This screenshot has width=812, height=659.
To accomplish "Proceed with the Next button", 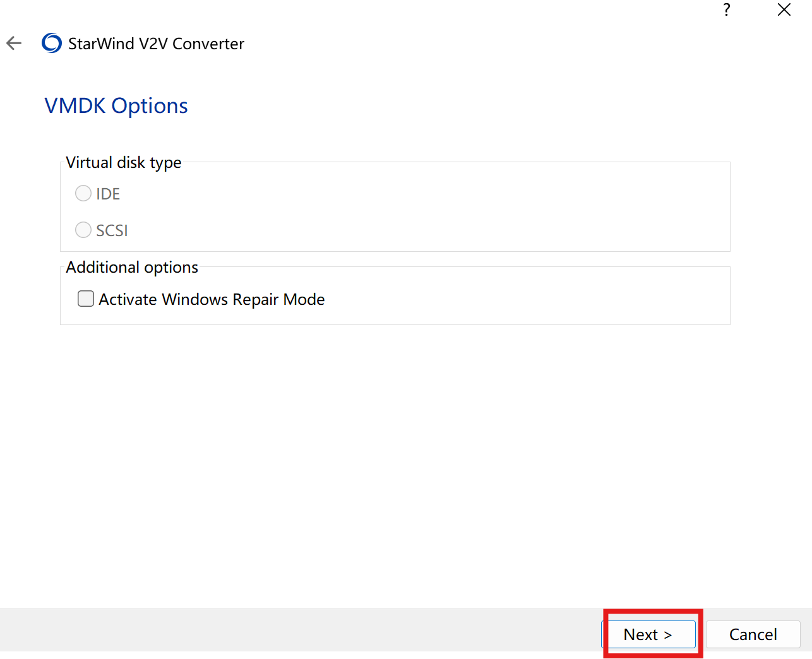I will click(648, 634).
